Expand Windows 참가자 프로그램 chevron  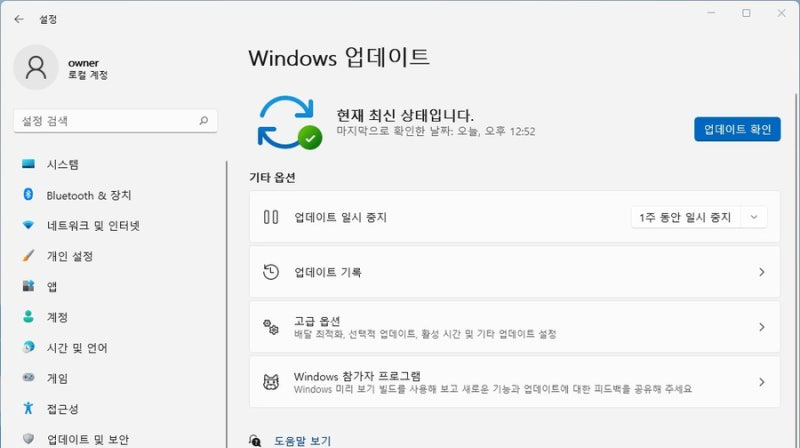(x=762, y=382)
